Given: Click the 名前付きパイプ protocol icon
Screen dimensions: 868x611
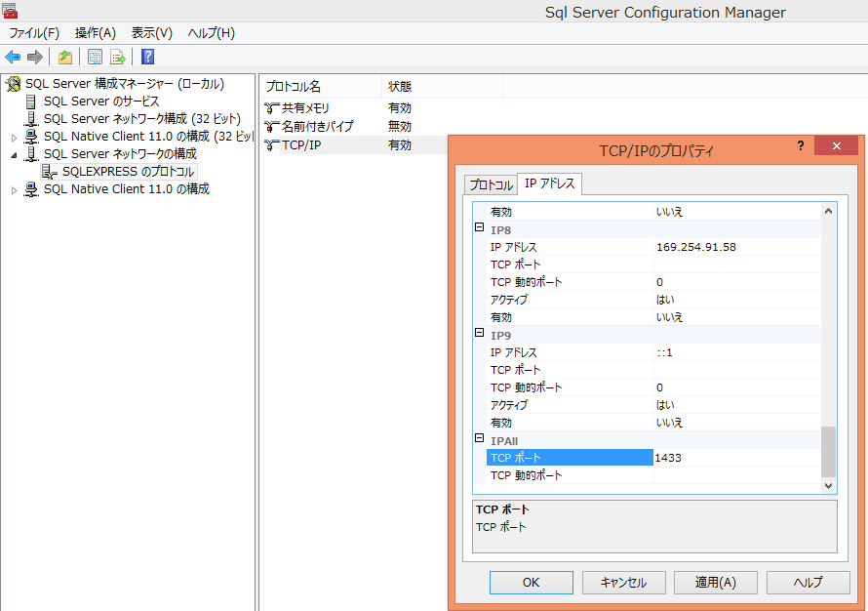Looking at the screenshot, I should 271,126.
